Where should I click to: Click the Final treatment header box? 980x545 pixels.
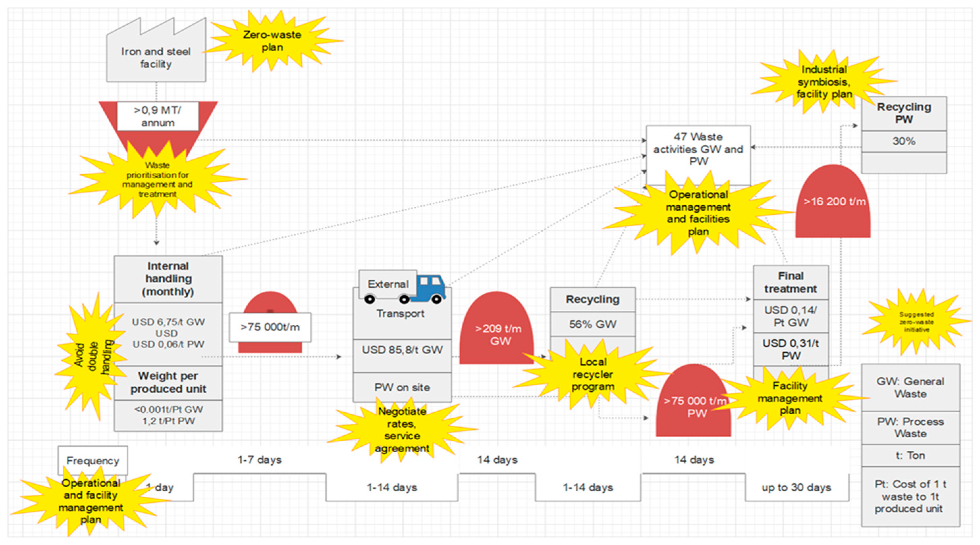click(791, 282)
